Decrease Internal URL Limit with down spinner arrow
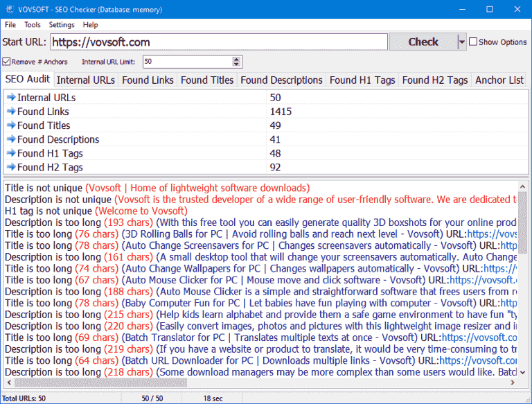This screenshot has height=404, width=532. coord(236,64)
